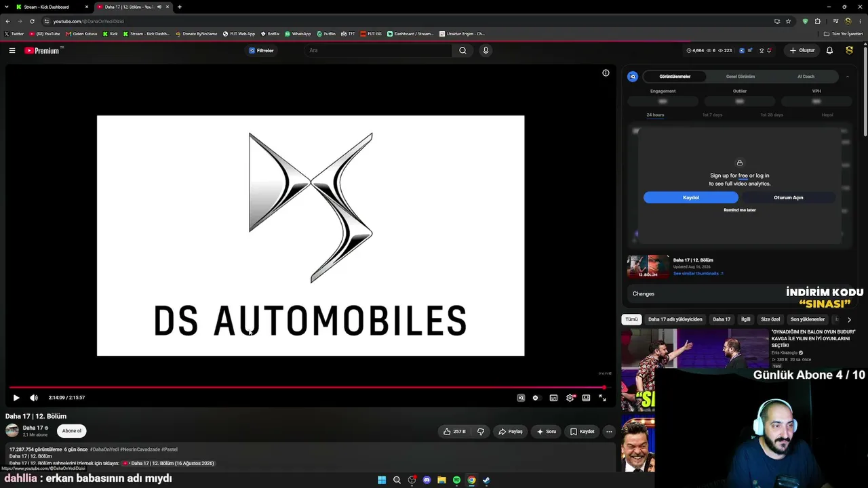Viewport: 868px width, 488px height.
Task: Open the Daha 17 channel avatar
Action: 12,430
